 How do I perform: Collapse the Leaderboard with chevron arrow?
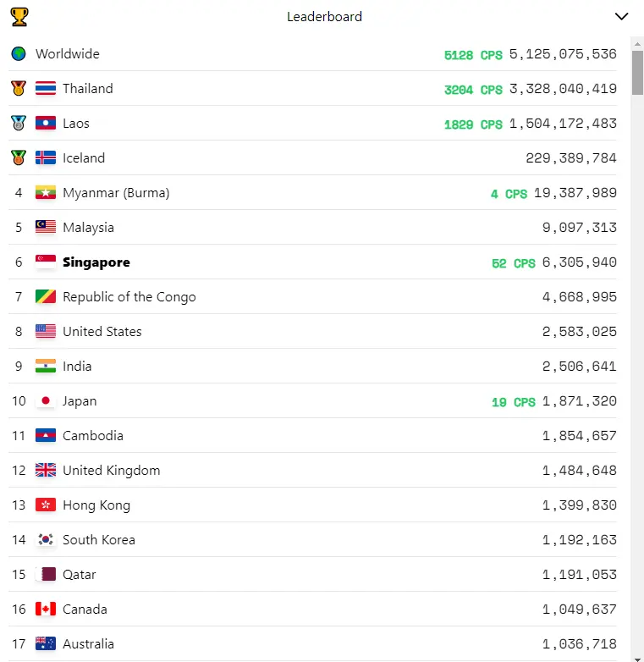coord(621,16)
